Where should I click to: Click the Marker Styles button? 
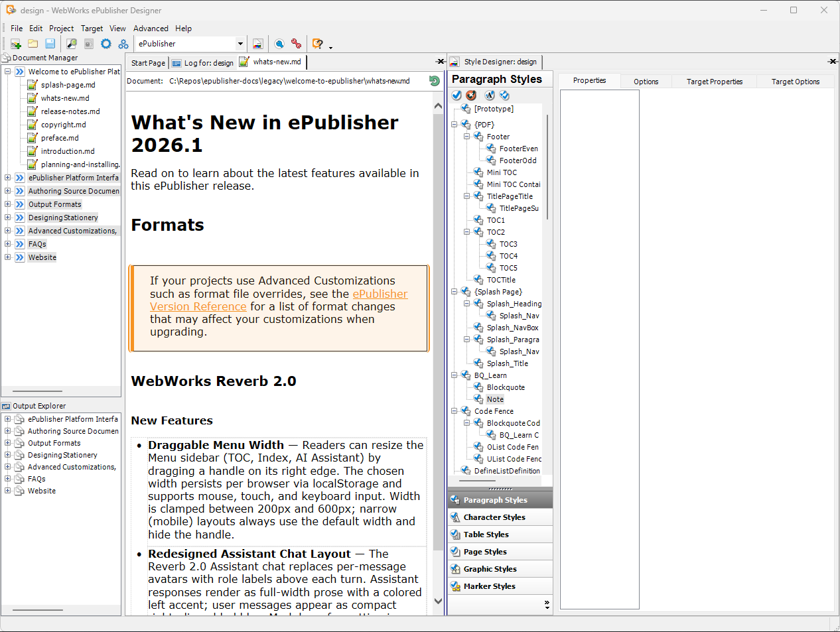coord(500,586)
